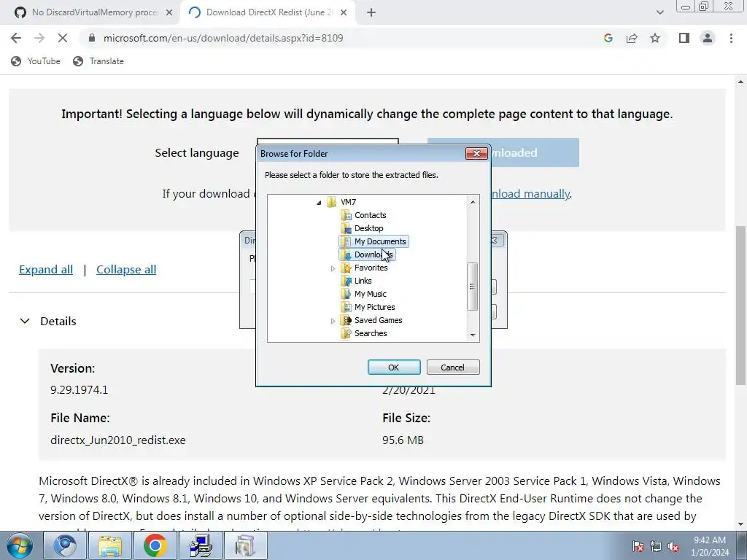View site security lock icon
This screenshot has width=747, height=560.
(x=92, y=38)
